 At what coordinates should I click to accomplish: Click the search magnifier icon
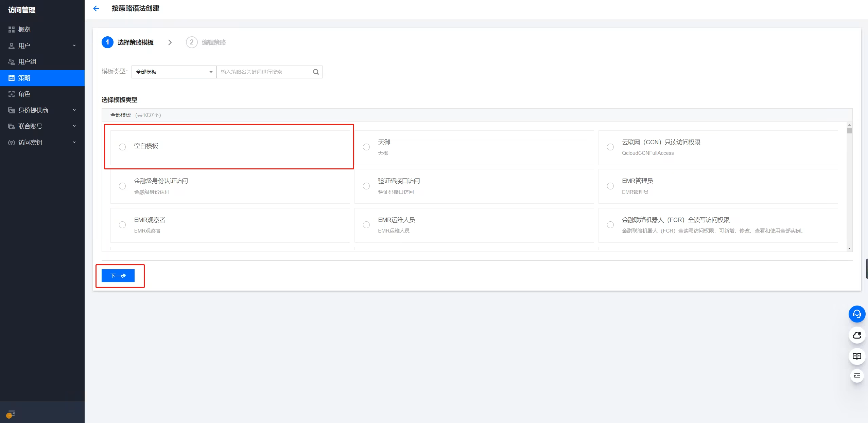point(316,72)
